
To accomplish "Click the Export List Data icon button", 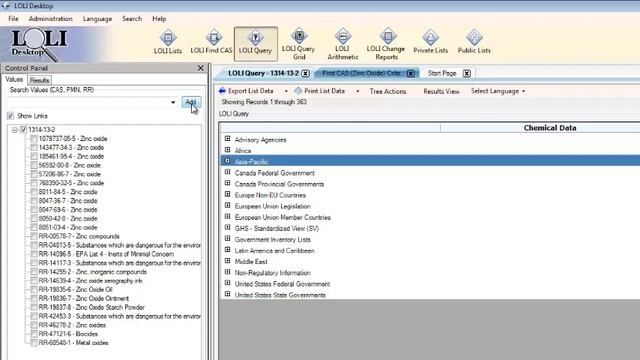I will [246, 91].
